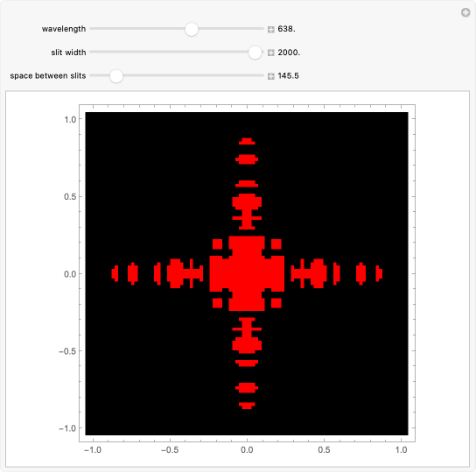Expand wavelength controls with the plus icon
The image size is (476, 473).
pos(270,29)
